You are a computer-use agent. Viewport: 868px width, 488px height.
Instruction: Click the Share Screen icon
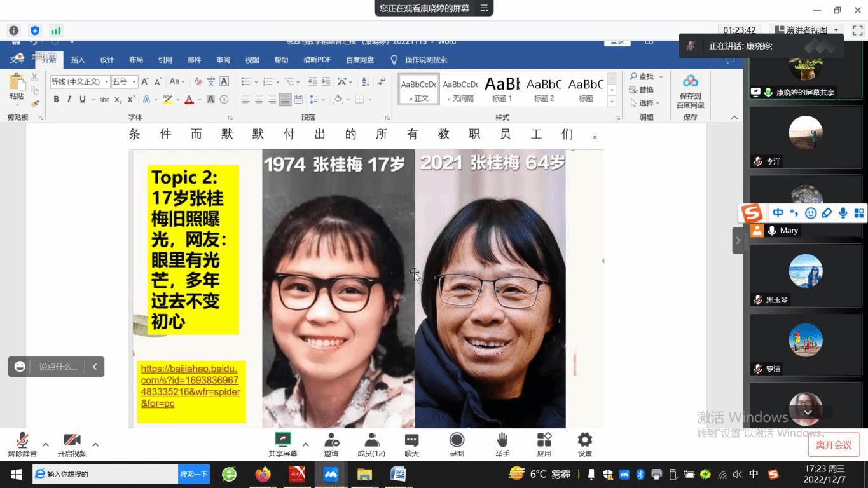[x=282, y=440]
